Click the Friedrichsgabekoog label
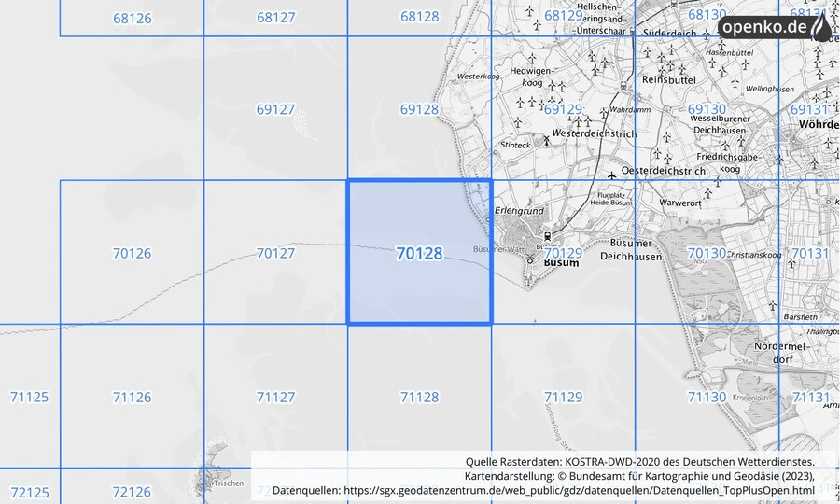The width and height of the screenshot is (840, 504). [727, 162]
